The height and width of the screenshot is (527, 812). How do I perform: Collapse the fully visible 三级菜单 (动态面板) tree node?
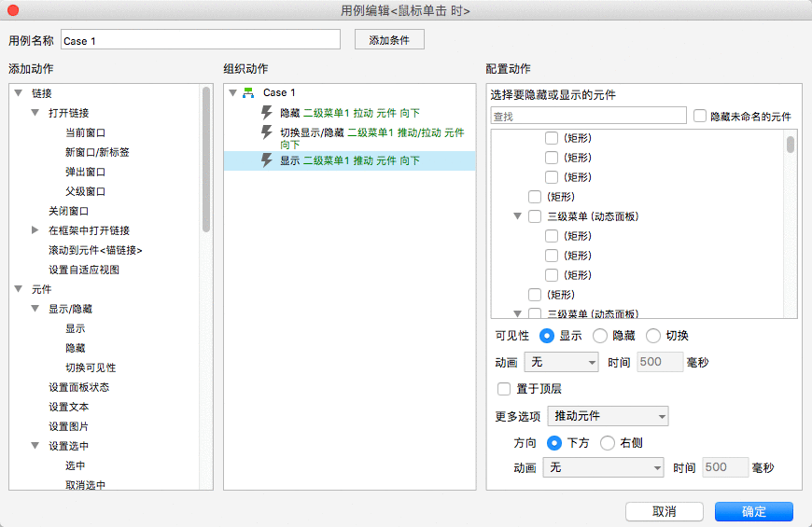click(x=517, y=216)
